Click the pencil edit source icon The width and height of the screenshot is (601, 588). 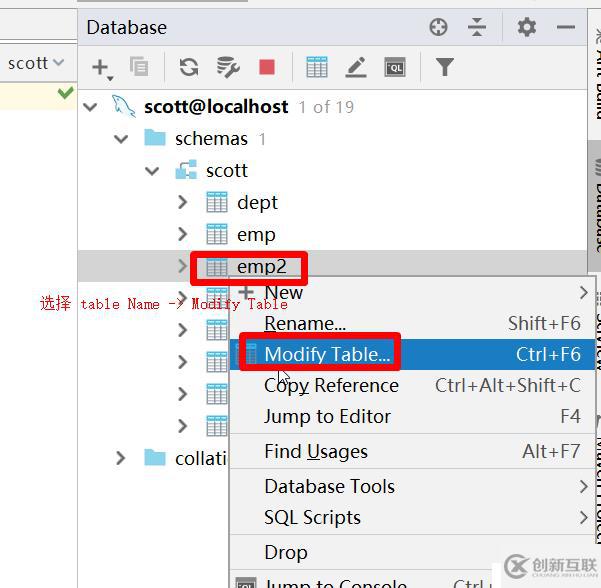pyautogui.click(x=356, y=67)
